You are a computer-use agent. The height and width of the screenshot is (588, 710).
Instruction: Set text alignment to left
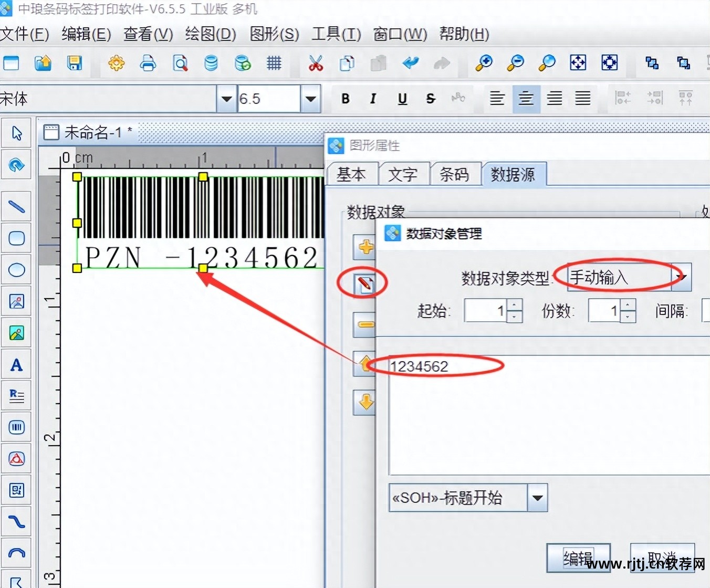tap(497, 98)
